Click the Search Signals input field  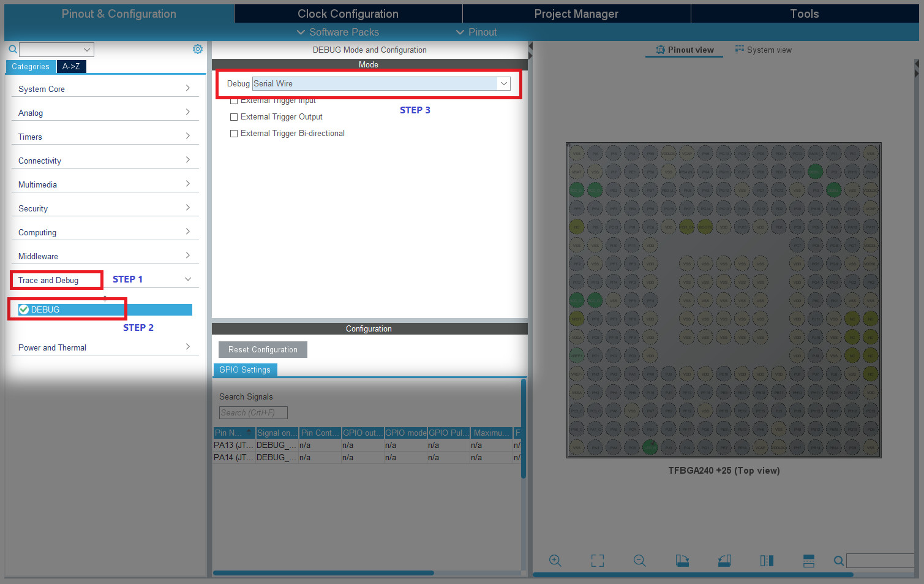point(254,413)
